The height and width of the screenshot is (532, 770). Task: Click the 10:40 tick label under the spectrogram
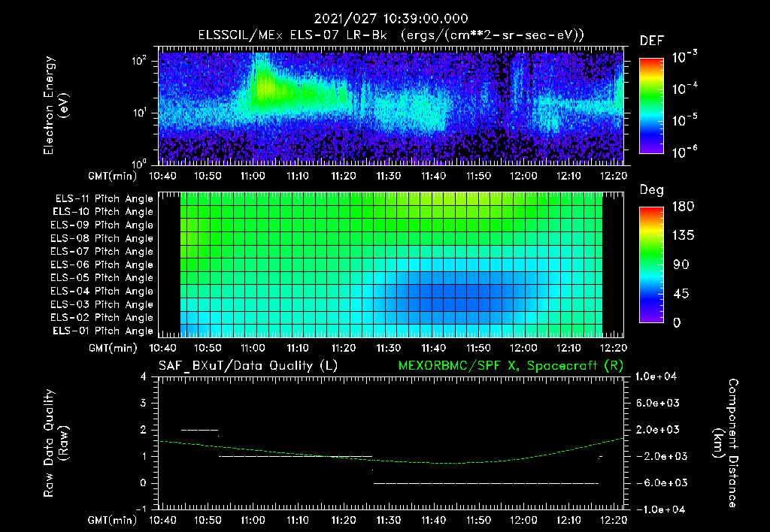(162, 176)
